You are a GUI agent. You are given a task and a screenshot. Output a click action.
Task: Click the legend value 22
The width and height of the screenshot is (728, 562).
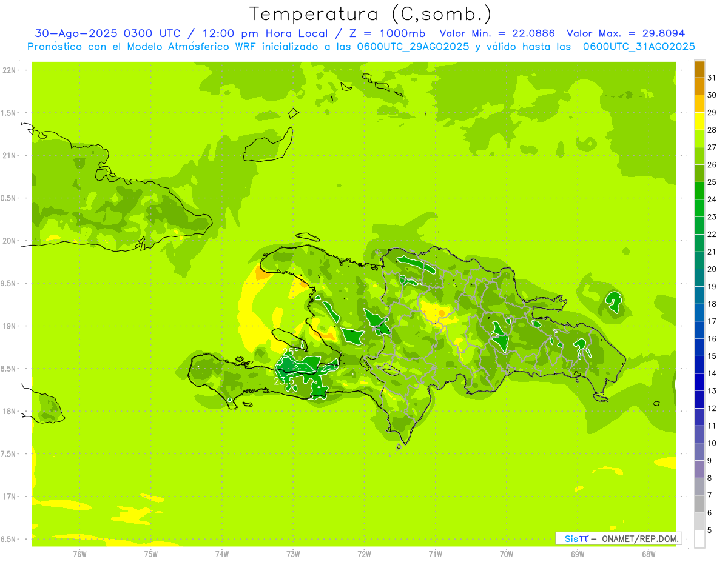pos(712,234)
